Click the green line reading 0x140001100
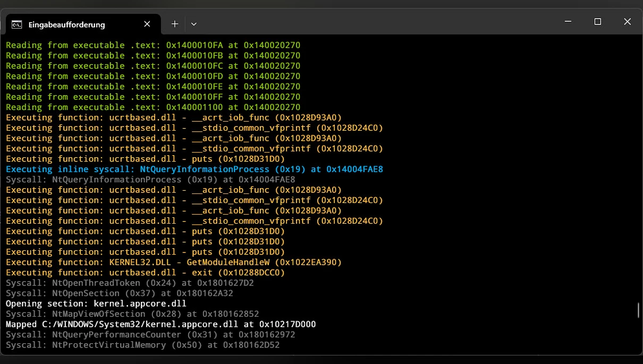This screenshot has width=643, height=364. pyautogui.click(x=153, y=107)
